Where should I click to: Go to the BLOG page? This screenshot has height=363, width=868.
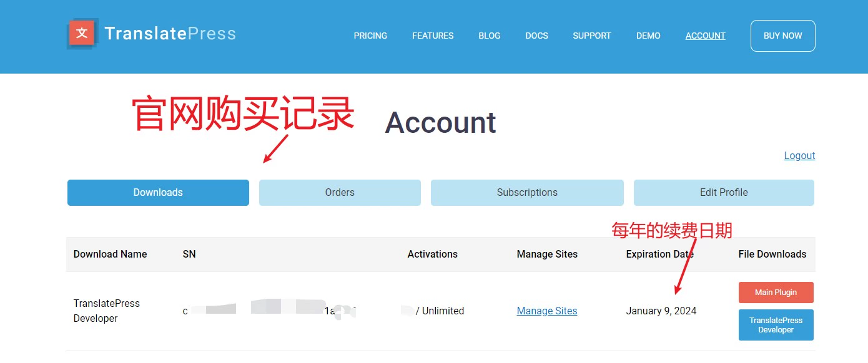coord(490,36)
